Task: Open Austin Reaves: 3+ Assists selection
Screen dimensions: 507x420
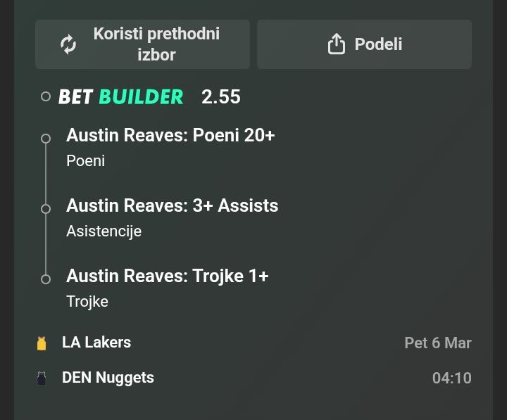Action: point(172,205)
